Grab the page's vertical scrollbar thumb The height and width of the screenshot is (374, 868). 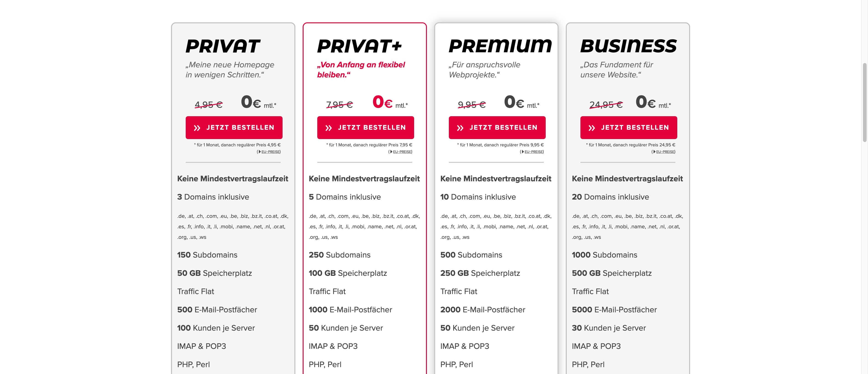[864, 101]
